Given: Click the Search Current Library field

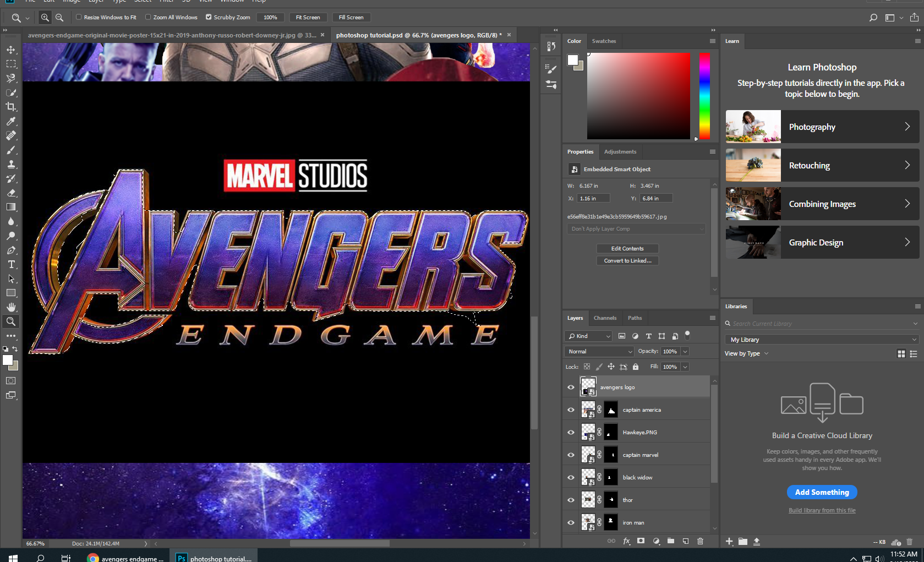Looking at the screenshot, I should pyautogui.click(x=822, y=324).
